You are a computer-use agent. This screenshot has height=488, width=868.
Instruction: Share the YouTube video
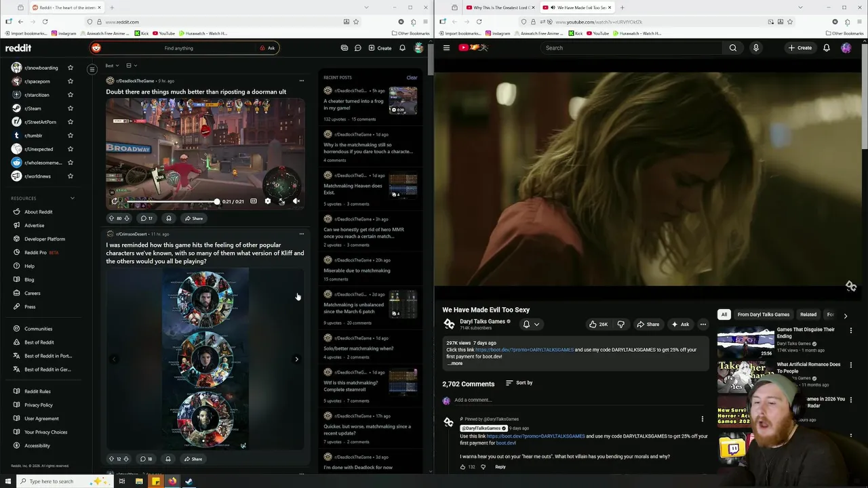648,324
